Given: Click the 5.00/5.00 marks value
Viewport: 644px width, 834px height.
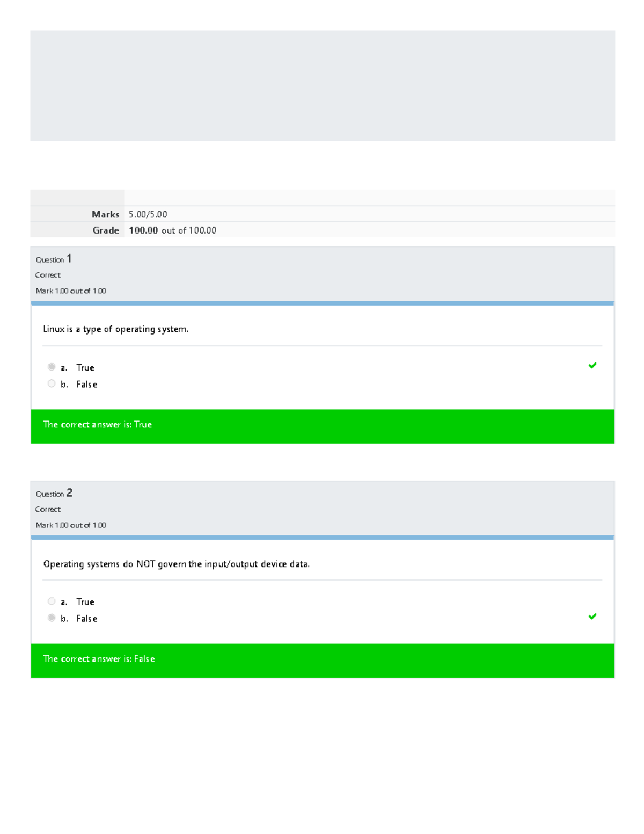Looking at the screenshot, I should [148, 214].
